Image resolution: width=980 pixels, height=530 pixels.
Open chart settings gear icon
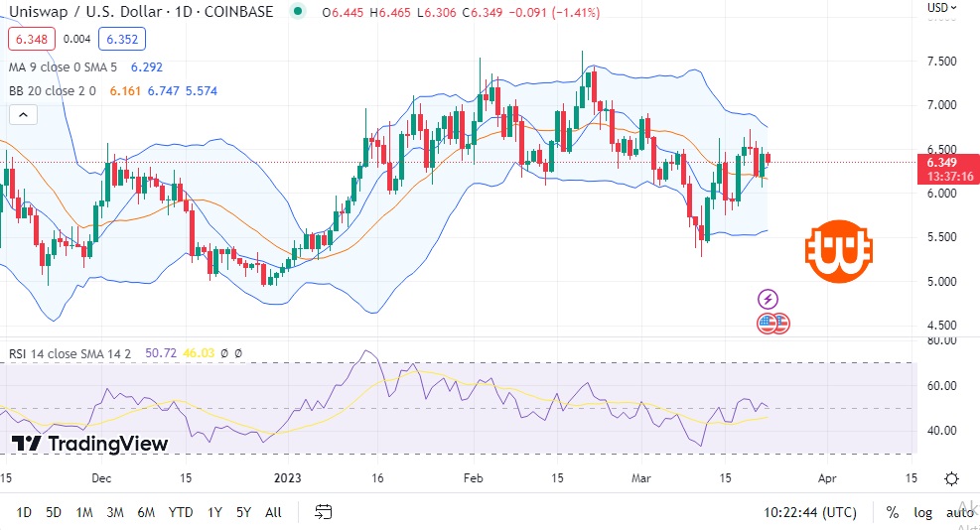click(951, 478)
